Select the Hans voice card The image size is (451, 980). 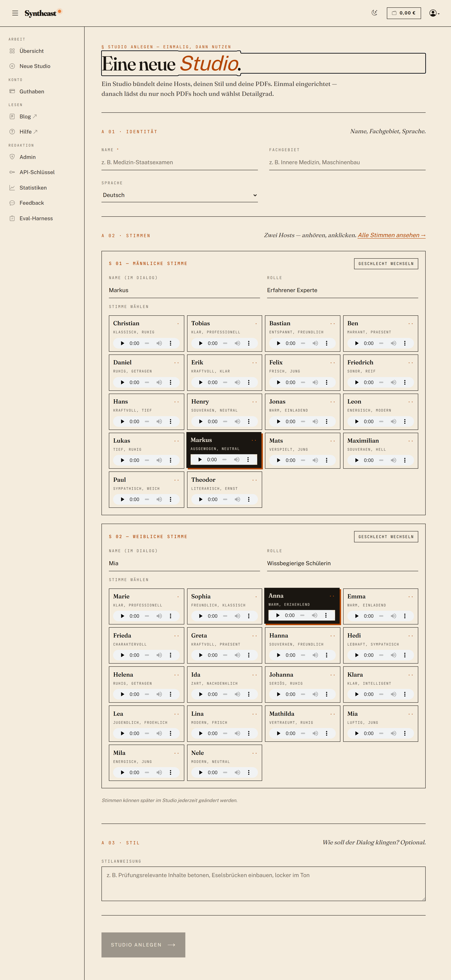click(146, 412)
